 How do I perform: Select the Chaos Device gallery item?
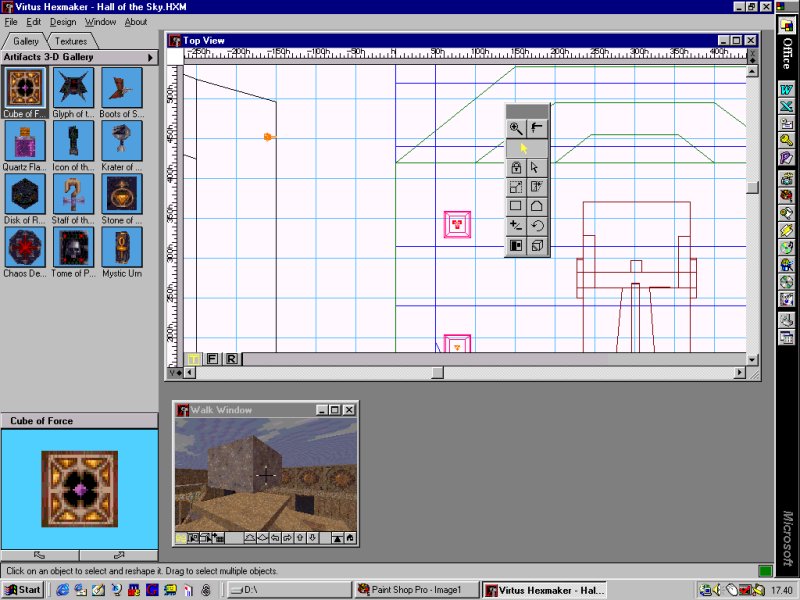(24, 253)
